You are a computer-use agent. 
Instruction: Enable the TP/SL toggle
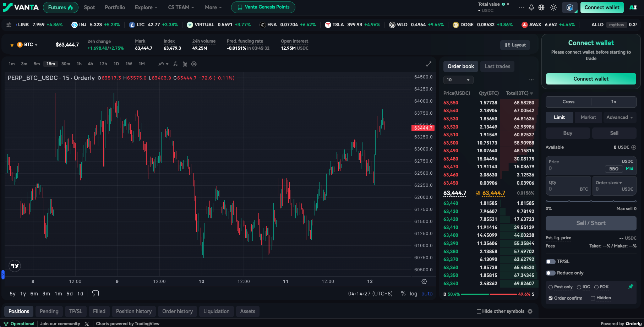point(551,262)
